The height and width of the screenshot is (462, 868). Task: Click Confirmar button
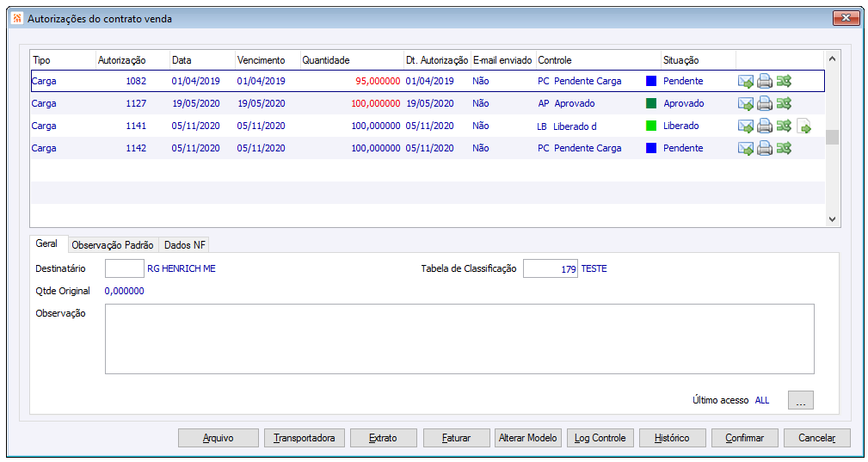[x=745, y=438]
